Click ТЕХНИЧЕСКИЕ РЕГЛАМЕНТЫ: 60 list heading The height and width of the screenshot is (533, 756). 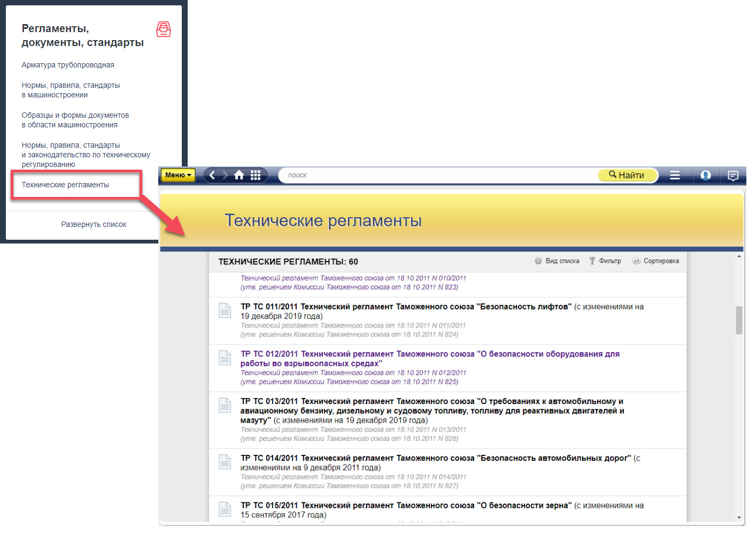click(x=288, y=262)
